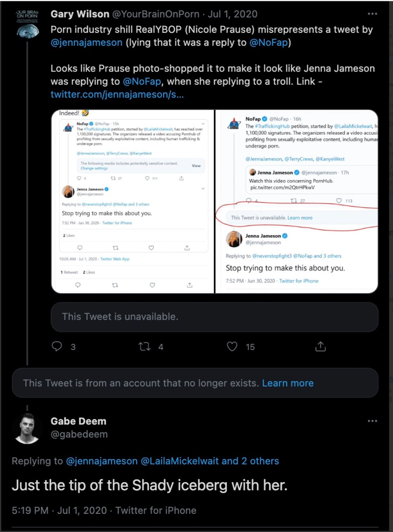The height and width of the screenshot is (532, 393).
Task: Like Gary Wilson's tweet
Action: [x=232, y=346]
